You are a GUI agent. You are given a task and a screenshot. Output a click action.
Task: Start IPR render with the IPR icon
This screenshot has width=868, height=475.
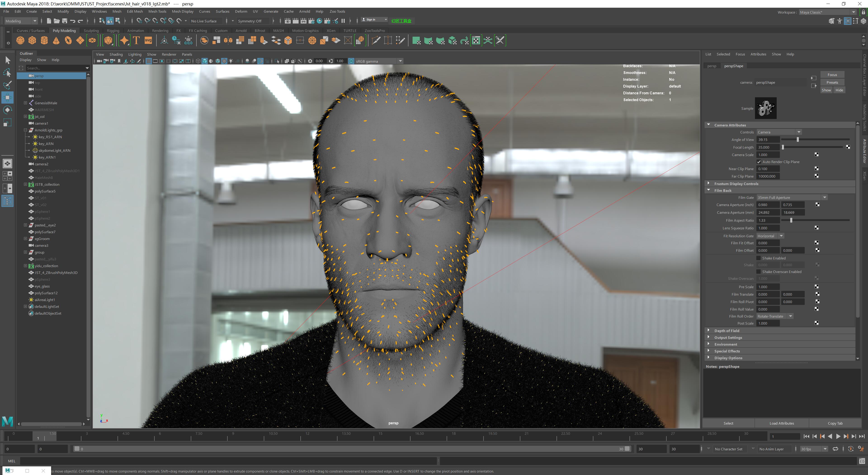[304, 21]
